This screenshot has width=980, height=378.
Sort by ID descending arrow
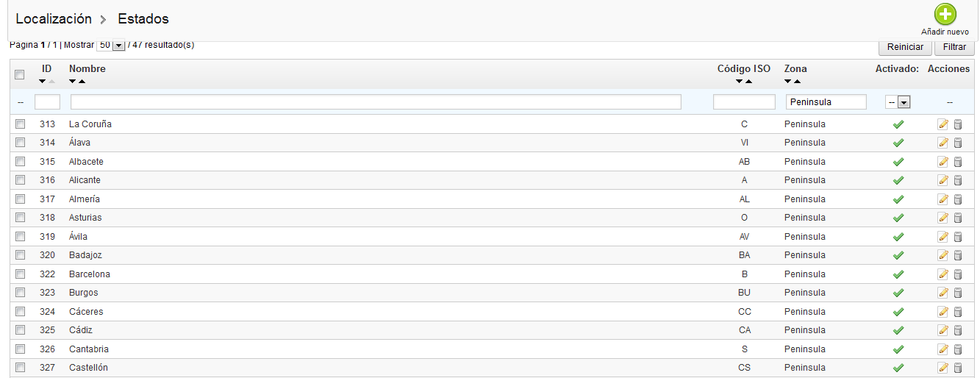tap(43, 81)
